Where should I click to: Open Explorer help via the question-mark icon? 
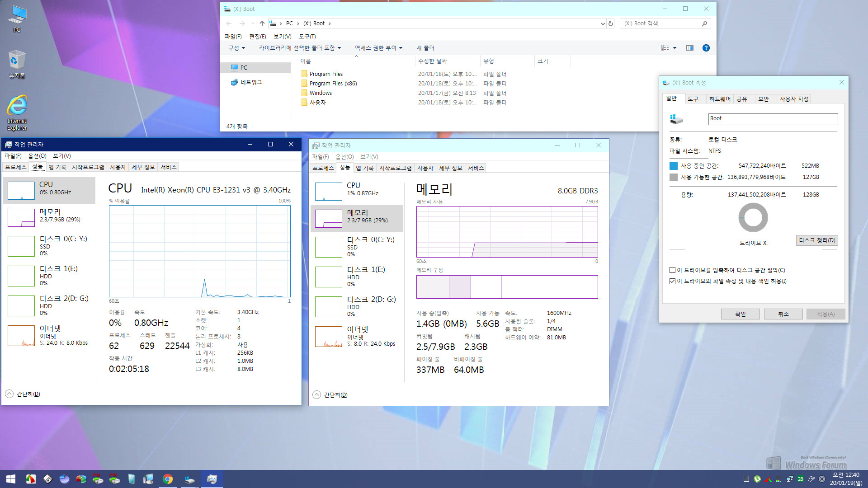(706, 48)
